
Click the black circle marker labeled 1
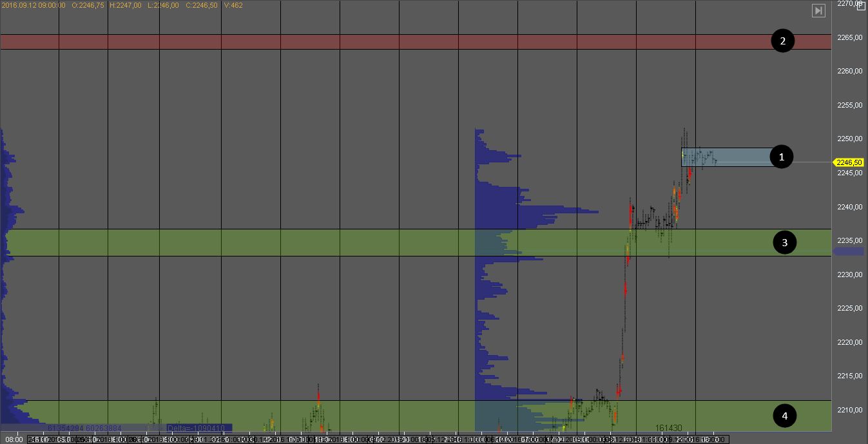(782, 157)
